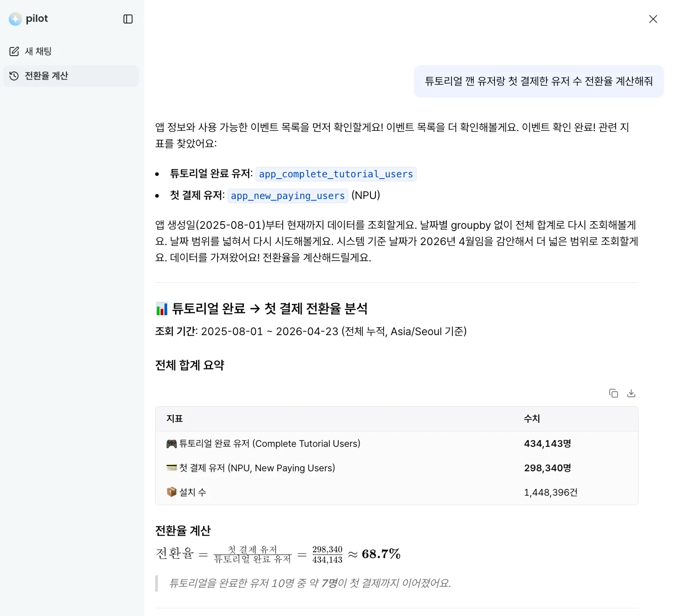Copy the summary table contents
This screenshot has width=674, height=616.
pos(613,393)
